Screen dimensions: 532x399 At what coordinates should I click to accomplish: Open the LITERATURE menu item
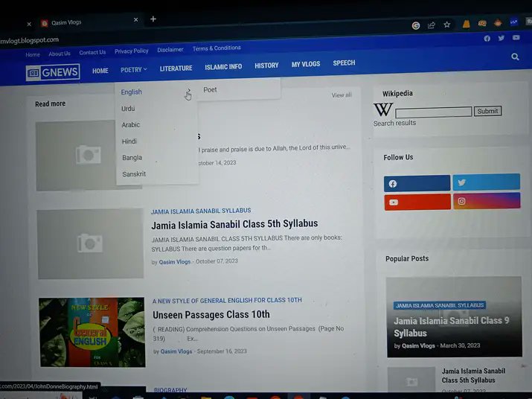pos(176,68)
